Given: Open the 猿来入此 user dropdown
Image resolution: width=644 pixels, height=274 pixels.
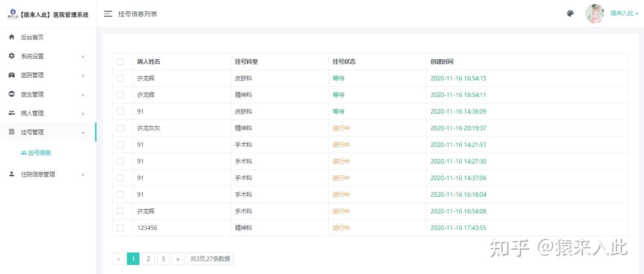Looking at the screenshot, I should (624, 13).
